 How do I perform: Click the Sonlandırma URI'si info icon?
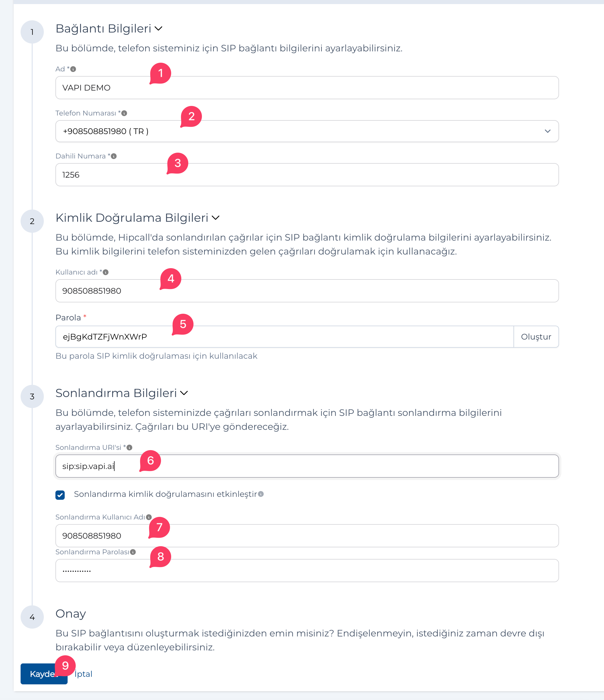click(x=129, y=448)
